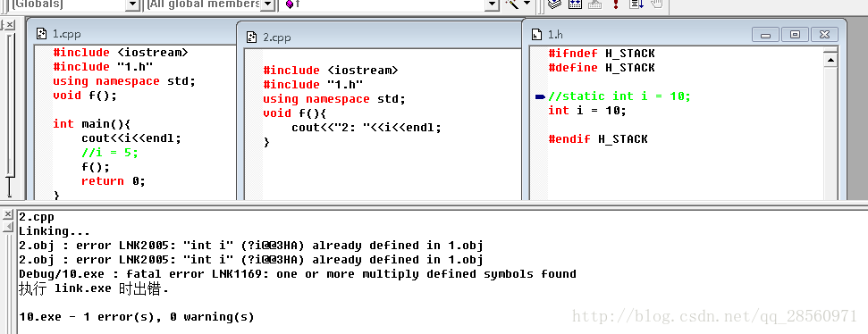Click '10.exe - 1 error(s), 0 warning(s)' summary
Screen dimensions: 868x334
pyautogui.click(x=137, y=317)
